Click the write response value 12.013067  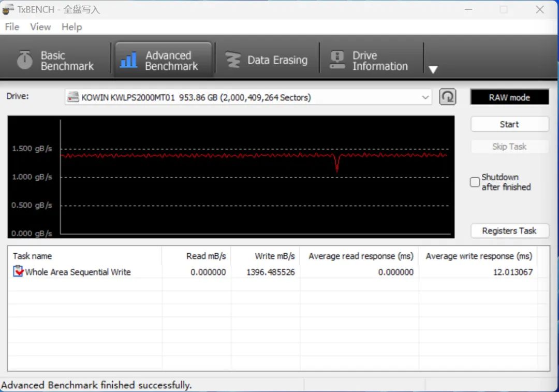click(x=512, y=272)
